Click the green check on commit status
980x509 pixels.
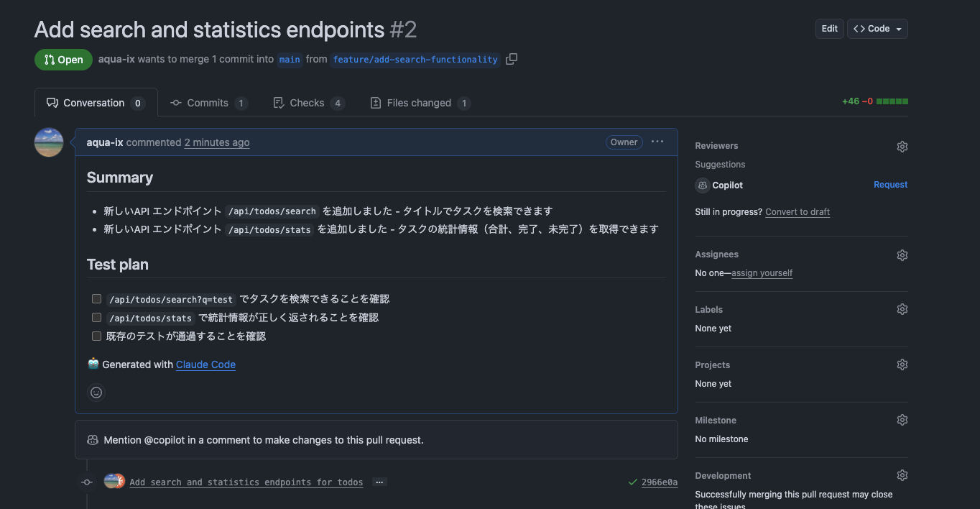632,482
